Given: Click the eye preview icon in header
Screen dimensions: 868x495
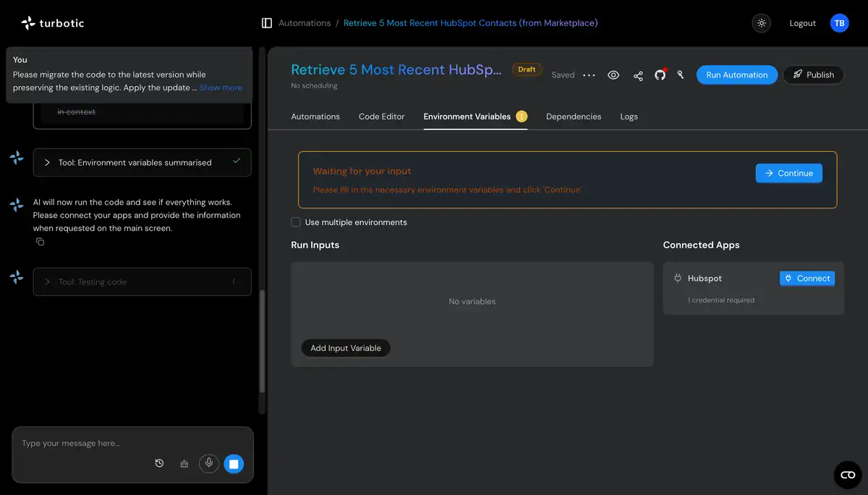Looking at the screenshot, I should click(x=613, y=75).
